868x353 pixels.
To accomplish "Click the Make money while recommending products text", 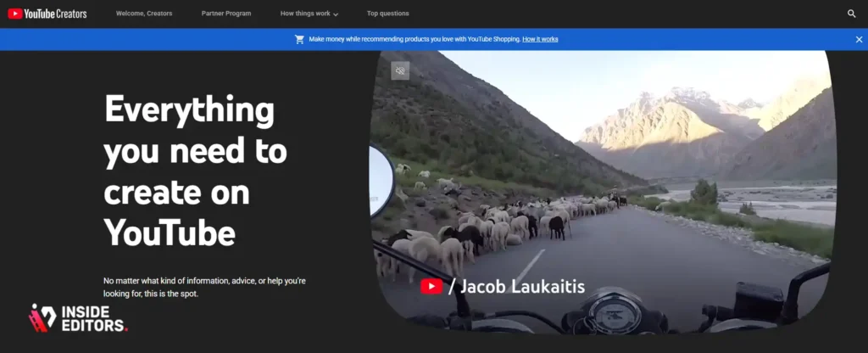I will coord(415,39).
